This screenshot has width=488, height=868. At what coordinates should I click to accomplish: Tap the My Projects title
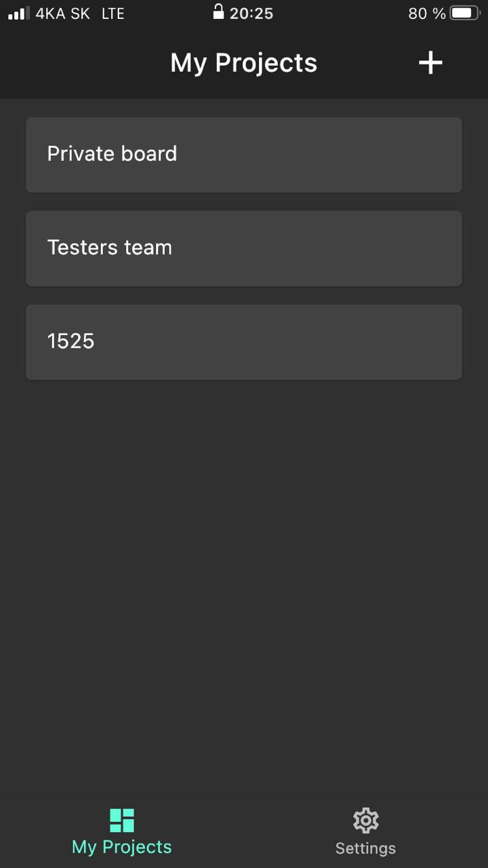243,62
